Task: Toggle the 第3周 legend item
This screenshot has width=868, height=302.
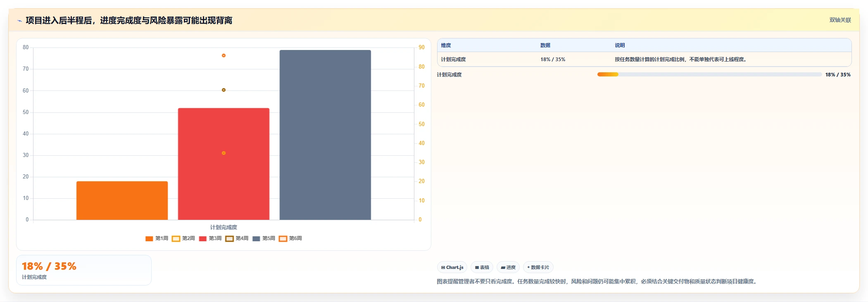Action: [210, 238]
